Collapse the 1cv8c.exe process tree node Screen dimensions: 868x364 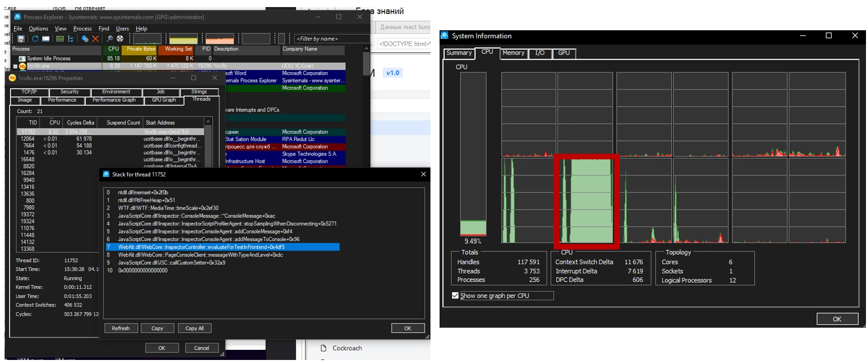[15, 66]
